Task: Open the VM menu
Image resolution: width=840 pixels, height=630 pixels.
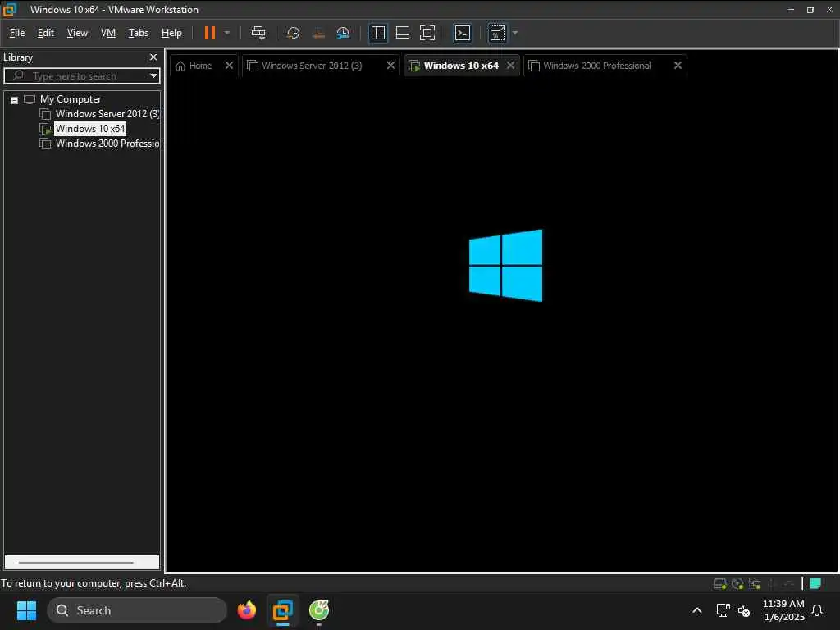Action: click(x=108, y=33)
